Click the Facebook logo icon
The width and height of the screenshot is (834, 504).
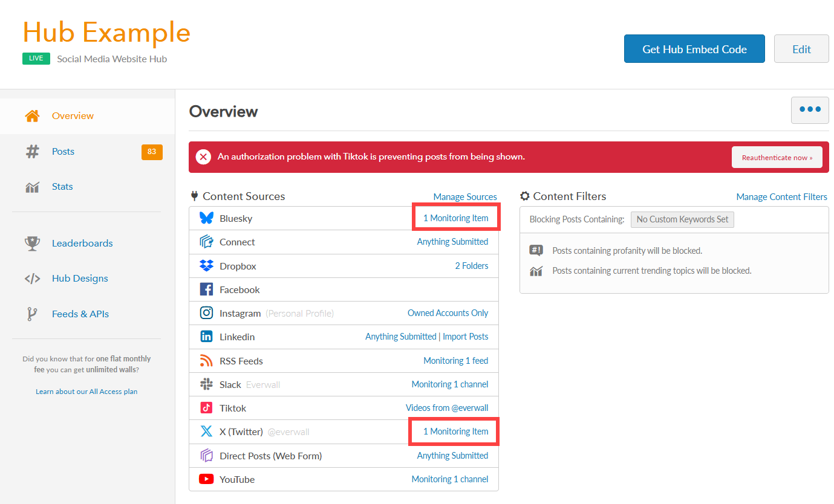pyautogui.click(x=206, y=289)
